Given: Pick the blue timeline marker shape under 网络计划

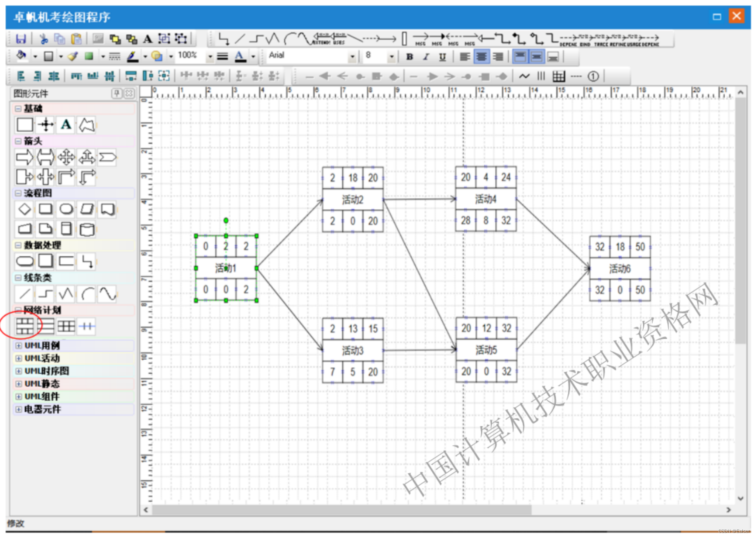Looking at the screenshot, I should click(x=87, y=326).
